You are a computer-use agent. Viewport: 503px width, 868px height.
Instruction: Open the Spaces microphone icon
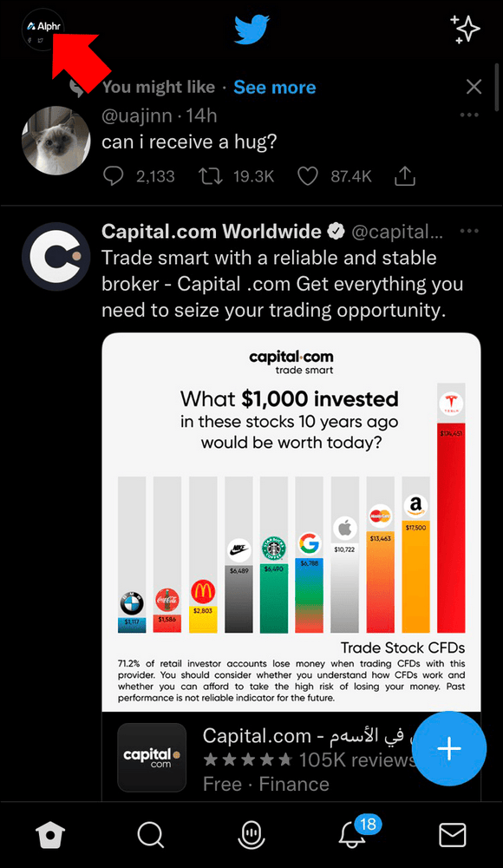tap(251, 835)
